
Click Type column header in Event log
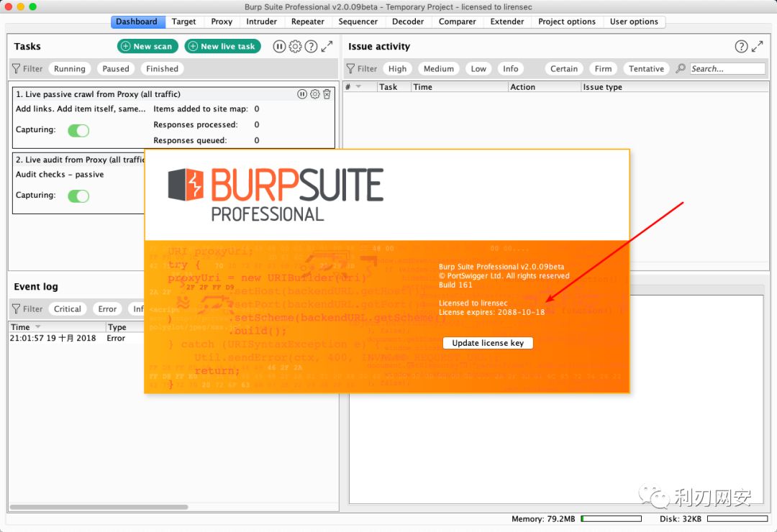(125, 327)
